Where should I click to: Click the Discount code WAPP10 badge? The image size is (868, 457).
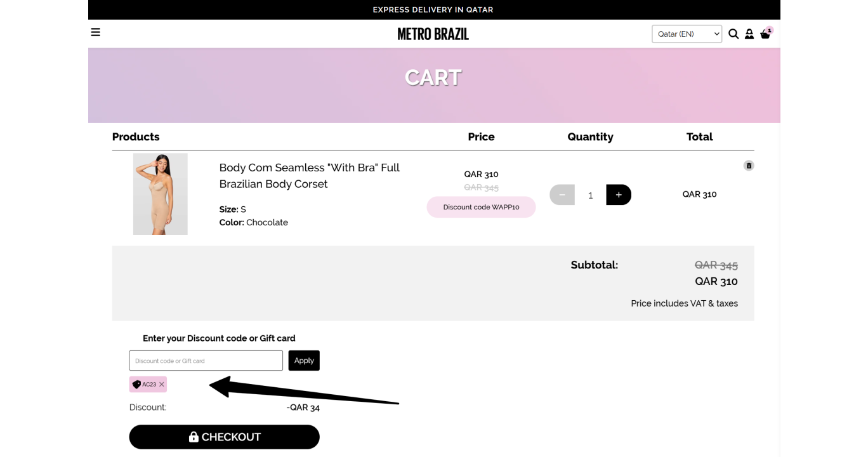(x=482, y=207)
